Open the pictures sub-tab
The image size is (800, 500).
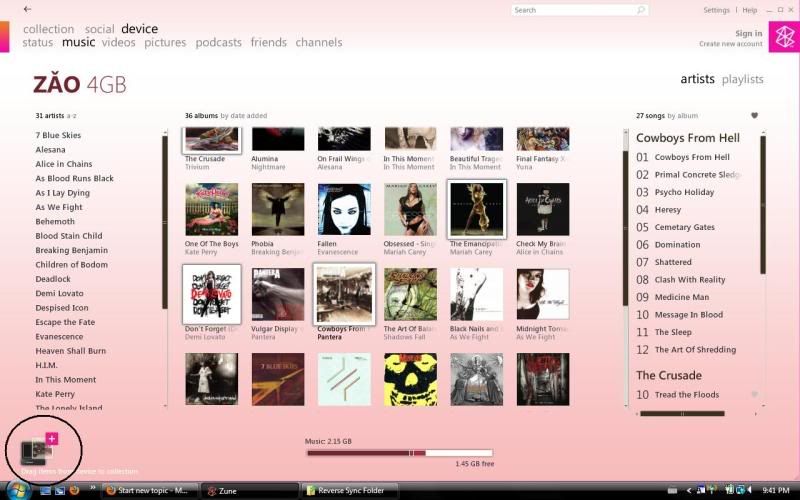click(x=165, y=42)
